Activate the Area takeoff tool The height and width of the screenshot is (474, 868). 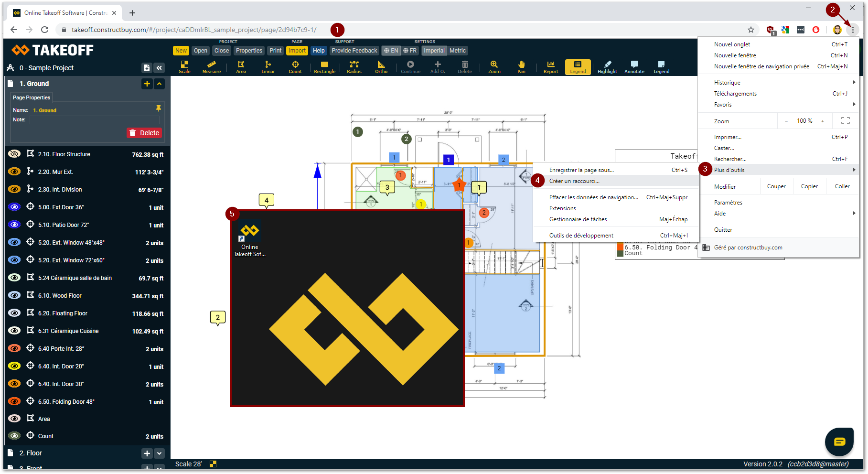coord(241,67)
